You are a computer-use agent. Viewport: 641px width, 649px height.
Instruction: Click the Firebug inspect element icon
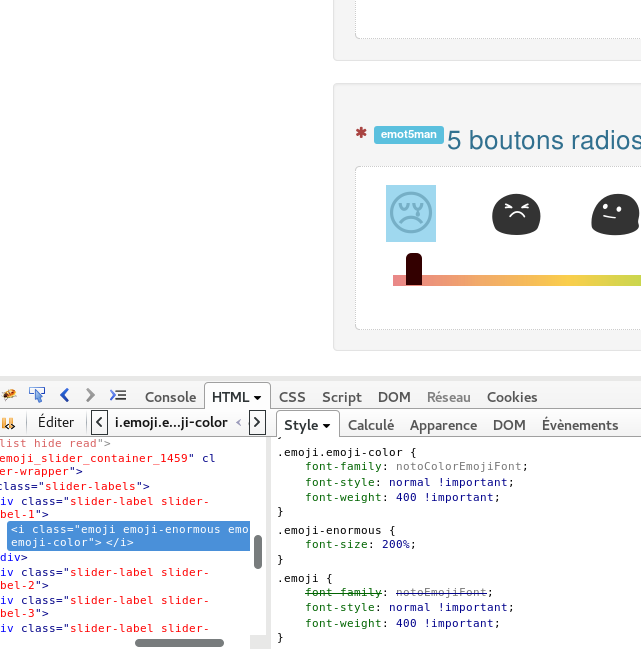[x=37, y=395]
